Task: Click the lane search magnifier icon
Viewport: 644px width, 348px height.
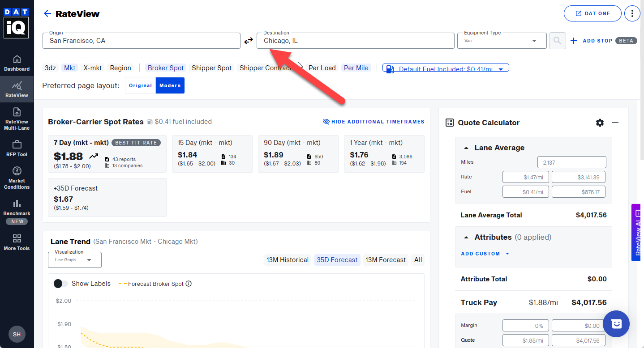Action: tap(557, 41)
